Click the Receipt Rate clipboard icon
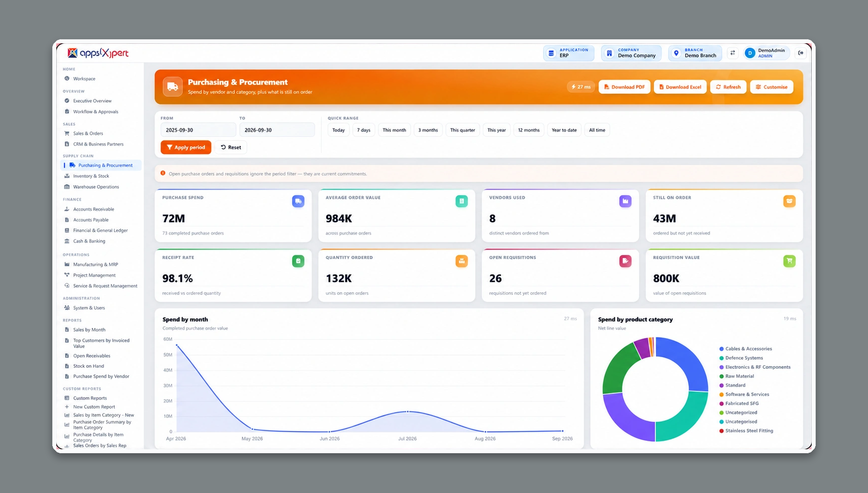Viewport: 868px width, 493px height. coord(298,261)
